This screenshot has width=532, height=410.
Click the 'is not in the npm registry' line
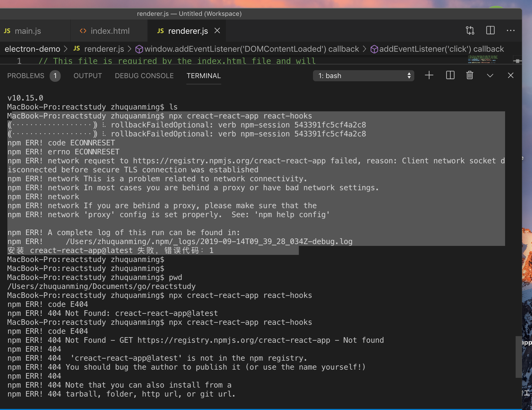point(157,358)
